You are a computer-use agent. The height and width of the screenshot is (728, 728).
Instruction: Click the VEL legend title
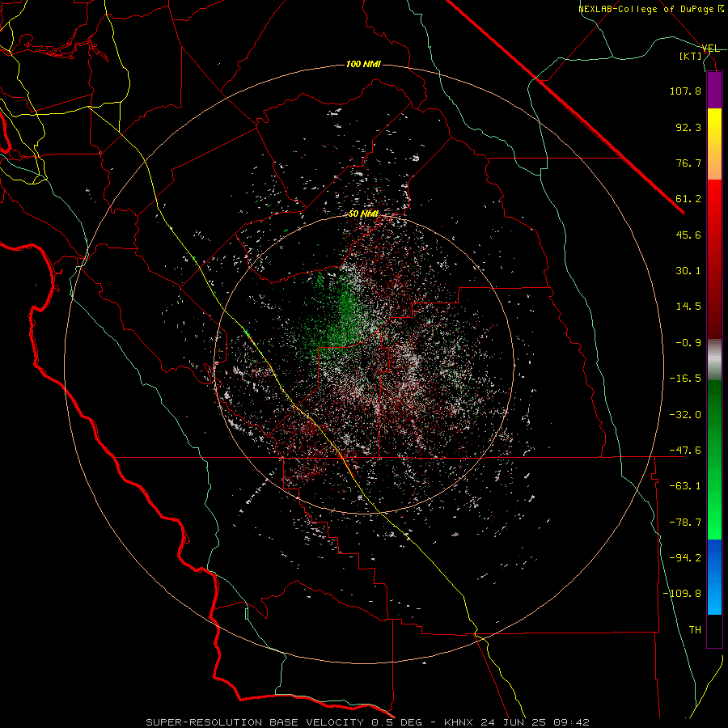[710, 49]
